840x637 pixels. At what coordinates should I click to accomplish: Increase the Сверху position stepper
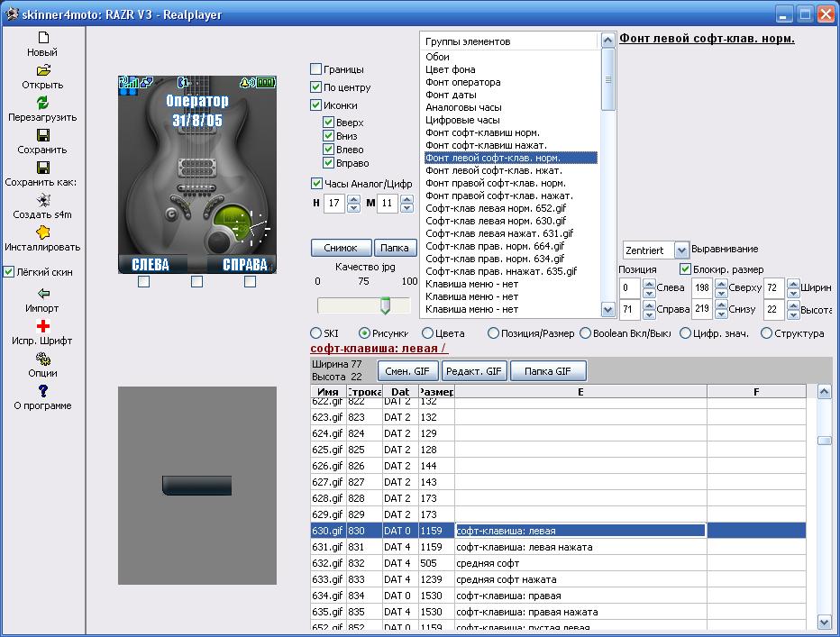722,284
